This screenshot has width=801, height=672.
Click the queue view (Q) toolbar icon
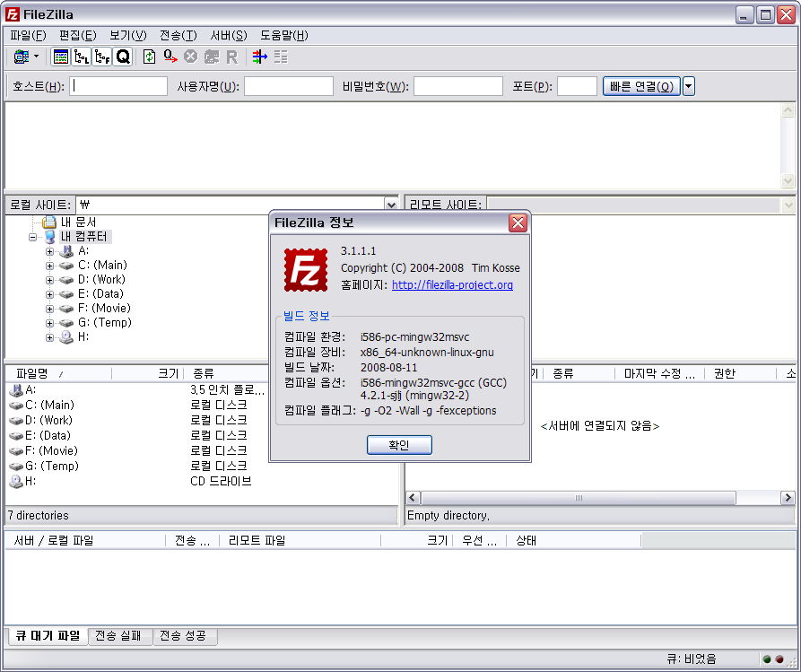click(x=122, y=56)
